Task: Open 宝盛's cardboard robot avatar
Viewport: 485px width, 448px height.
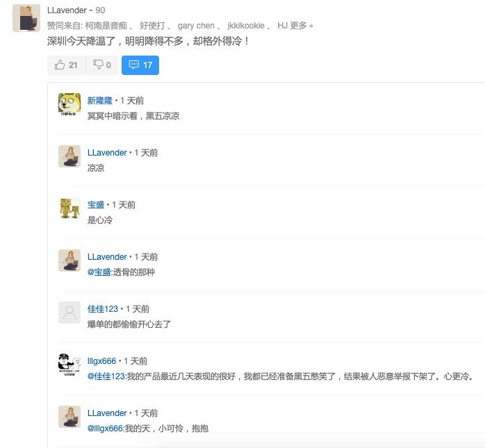Action: point(69,208)
